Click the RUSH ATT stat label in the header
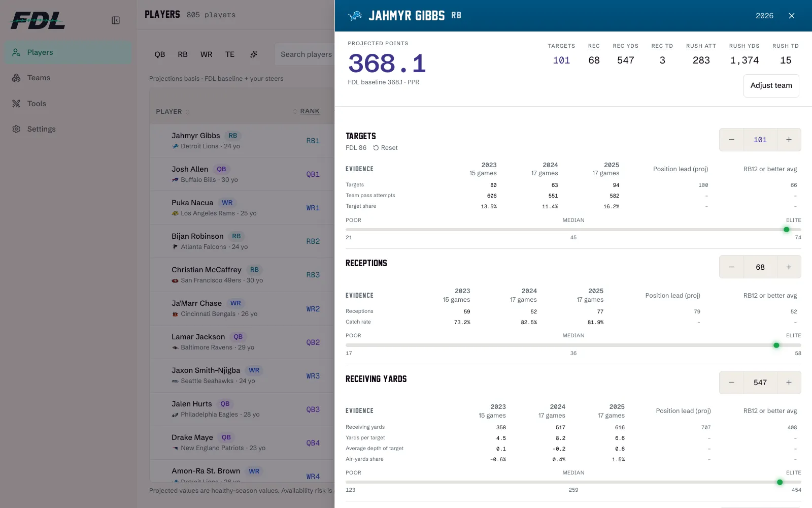Viewport: 812px width, 508px height. pos(701,46)
